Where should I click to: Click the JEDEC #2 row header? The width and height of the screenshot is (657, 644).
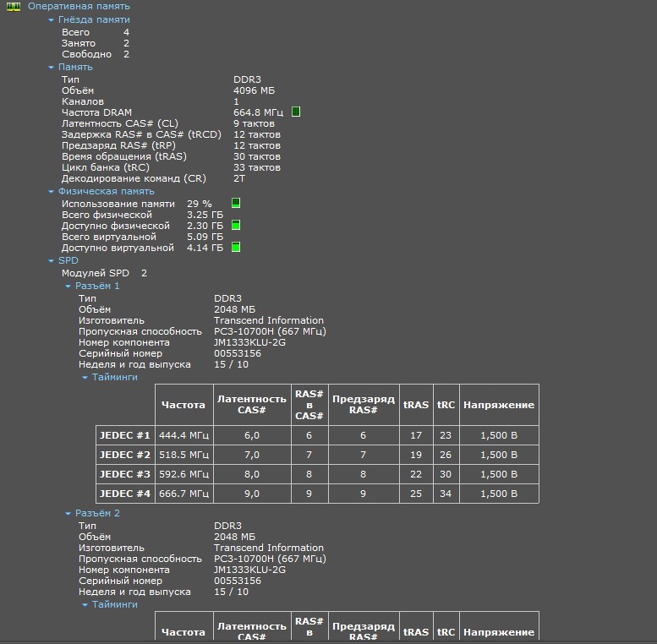coord(125,455)
